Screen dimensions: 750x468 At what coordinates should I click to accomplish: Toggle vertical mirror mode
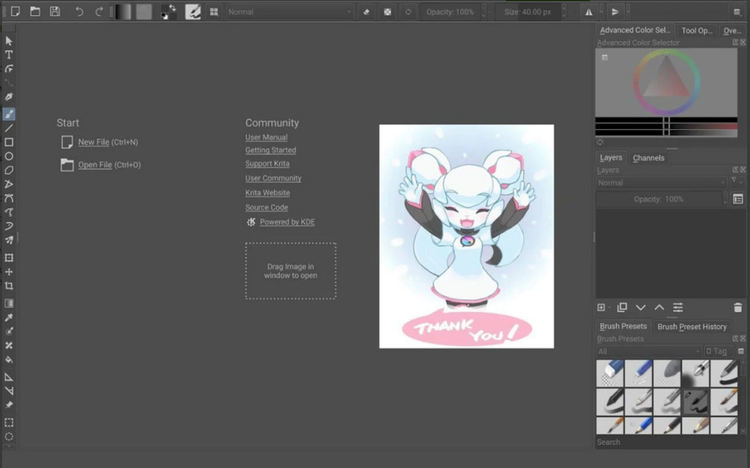pos(615,12)
